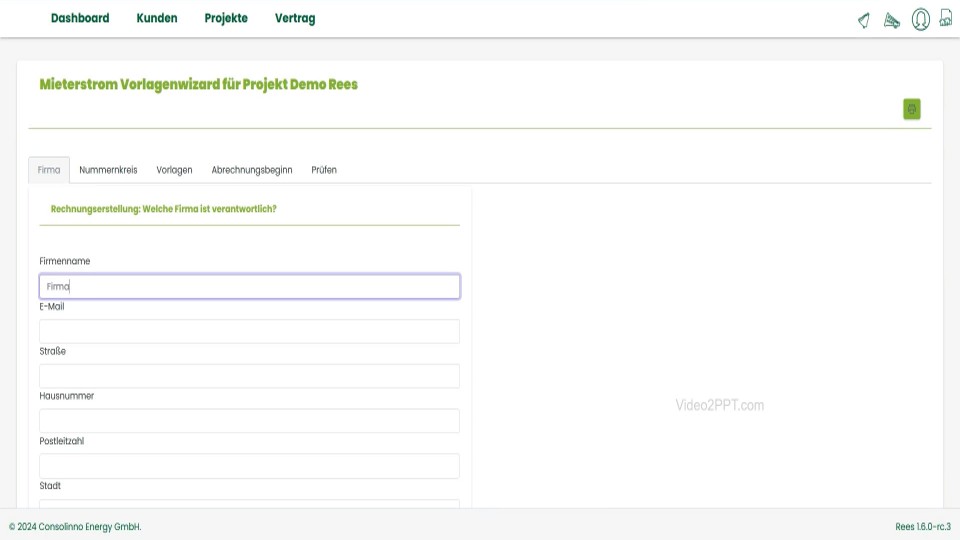Click the green print button
This screenshot has height=540, width=960.
click(x=912, y=109)
